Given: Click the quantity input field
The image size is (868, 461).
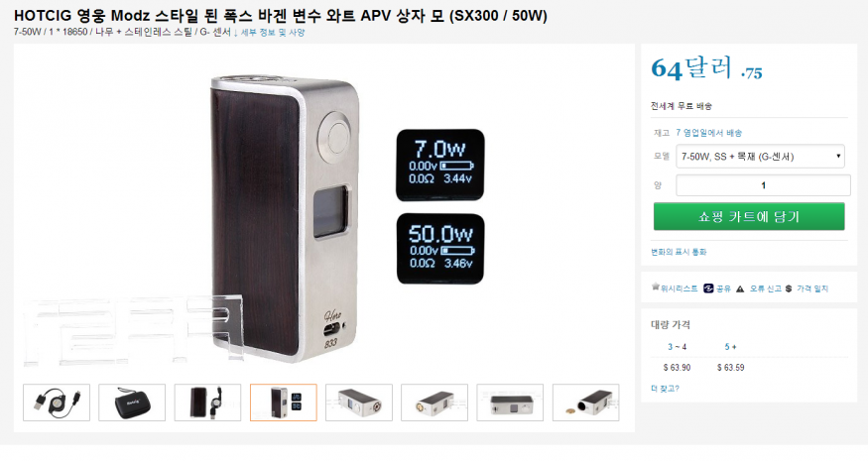Looking at the screenshot, I should click(x=763, y=185).
